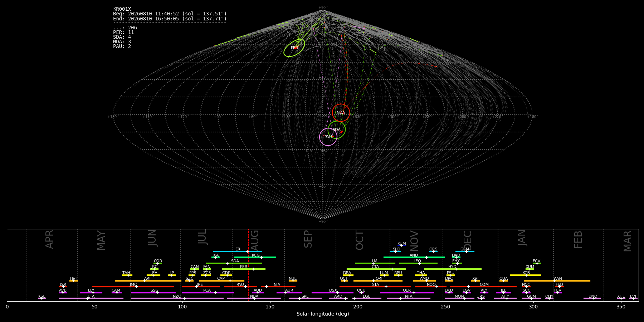Select the QUA shower marker in January
Image resolution: width=644 pixels, height=322 pixels.
503,281
